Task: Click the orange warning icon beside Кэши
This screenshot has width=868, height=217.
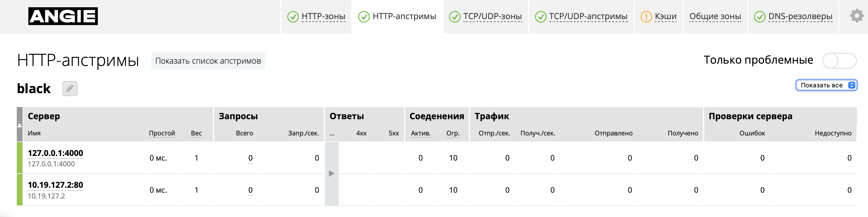Action: click(x=646, y=16)
